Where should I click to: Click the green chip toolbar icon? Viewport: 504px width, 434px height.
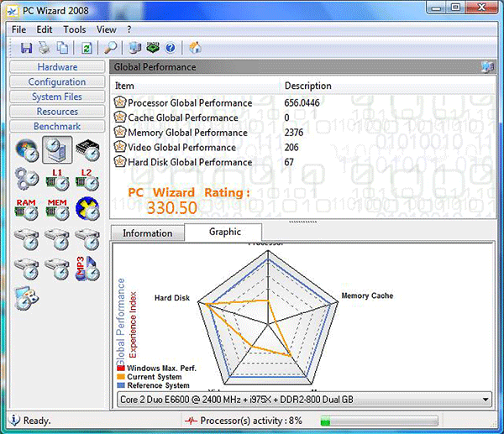click(x=153, y=48)
